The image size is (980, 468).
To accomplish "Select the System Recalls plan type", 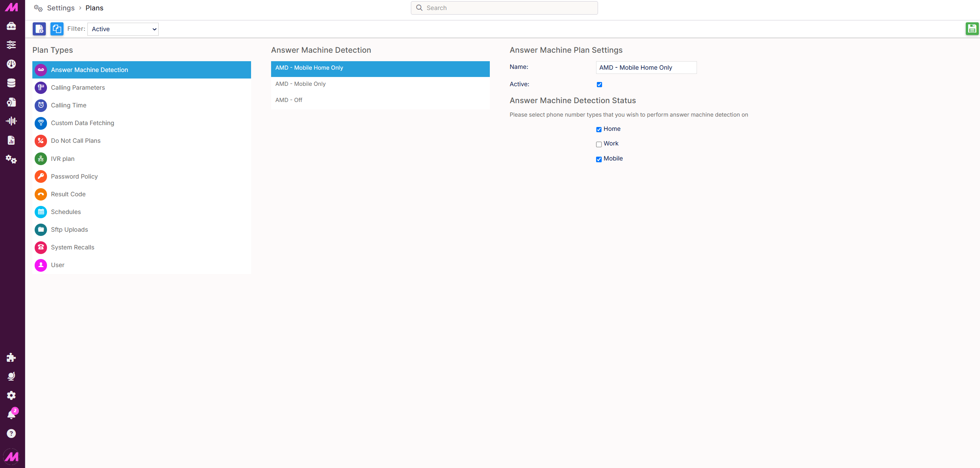I will pos(142,247).
